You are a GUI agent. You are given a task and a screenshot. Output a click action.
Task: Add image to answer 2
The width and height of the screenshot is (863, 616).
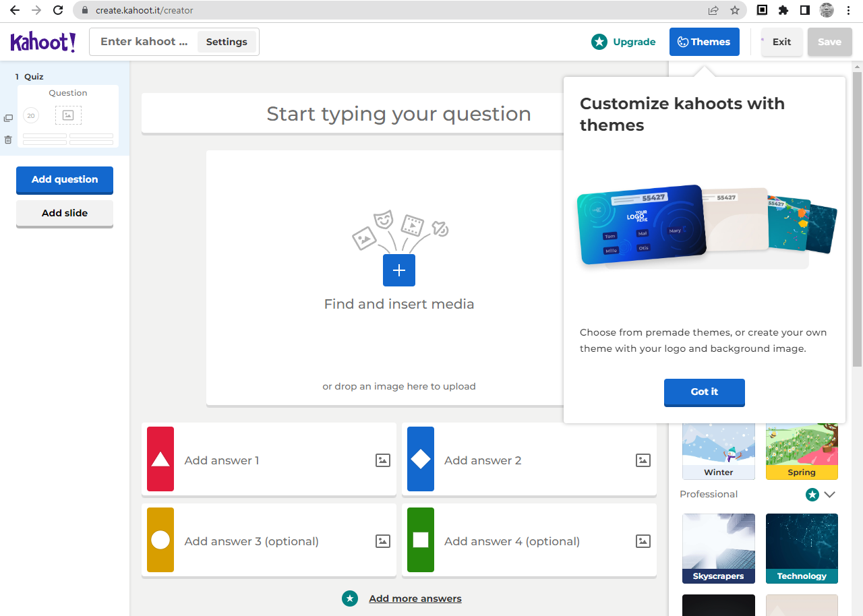tap(643, 460)
